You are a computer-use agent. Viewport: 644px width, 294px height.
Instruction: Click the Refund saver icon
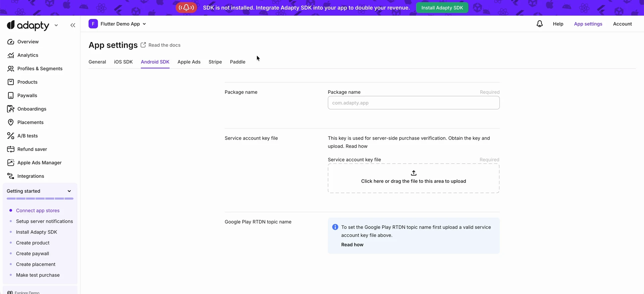11,149
